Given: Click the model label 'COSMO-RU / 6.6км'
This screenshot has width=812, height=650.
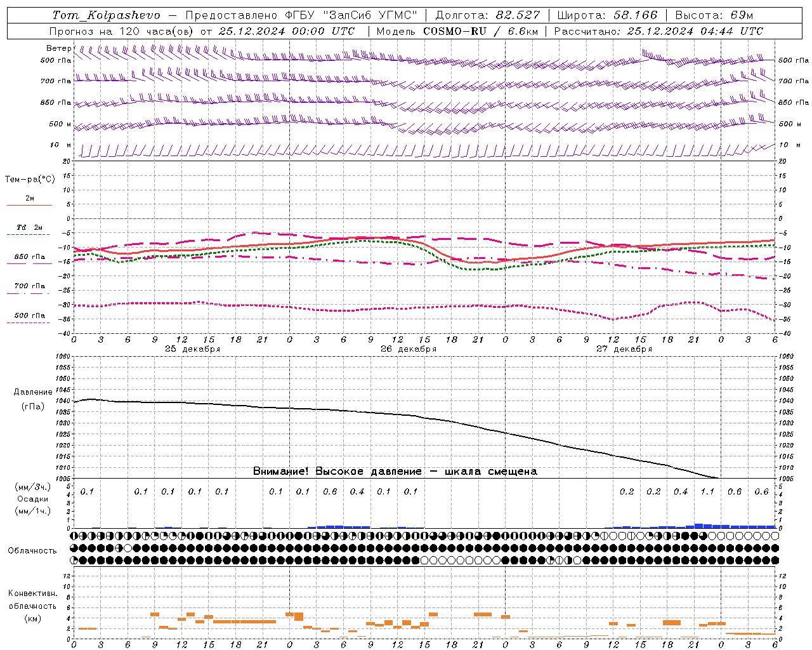Looking at the screenshot, I should [x=481, y=31].
